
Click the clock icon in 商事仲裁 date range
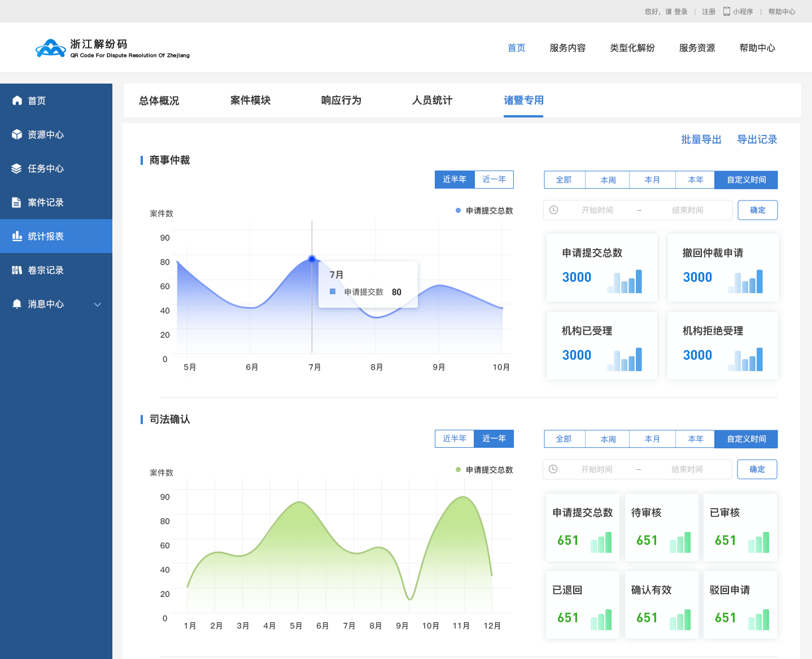[x=554, y=210]
